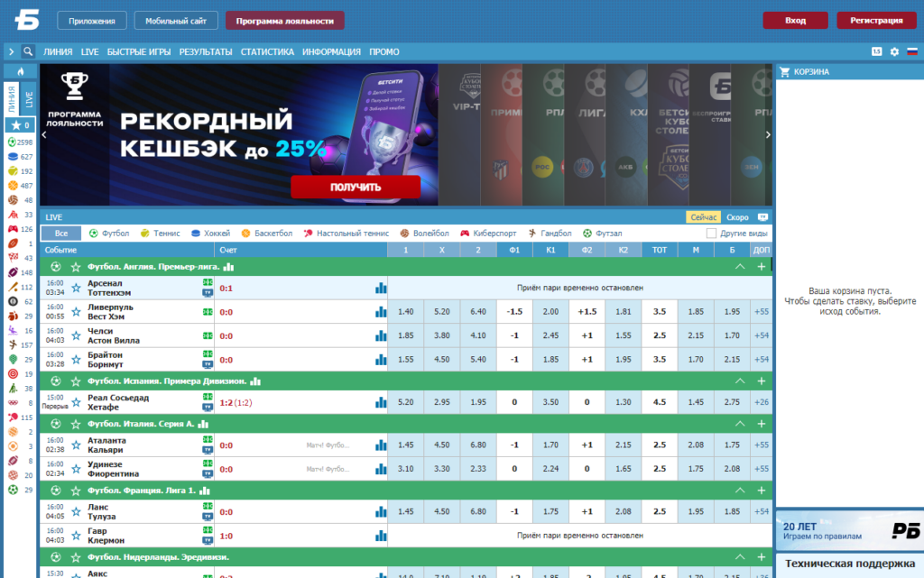The width and height of the screenshot is (924, 578).
Task: Expand +26 extra markets for Реал Сосьедад
Action: (x=762, y=402)
